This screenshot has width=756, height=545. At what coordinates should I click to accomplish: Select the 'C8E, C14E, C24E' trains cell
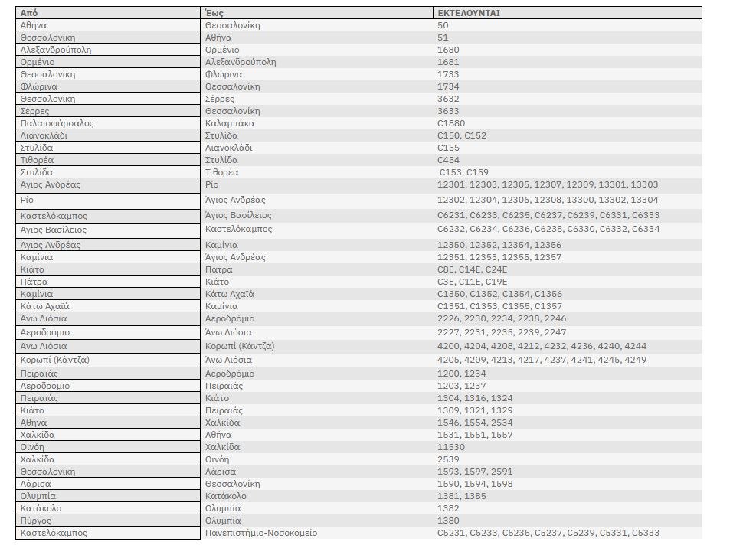click(472, 269)
